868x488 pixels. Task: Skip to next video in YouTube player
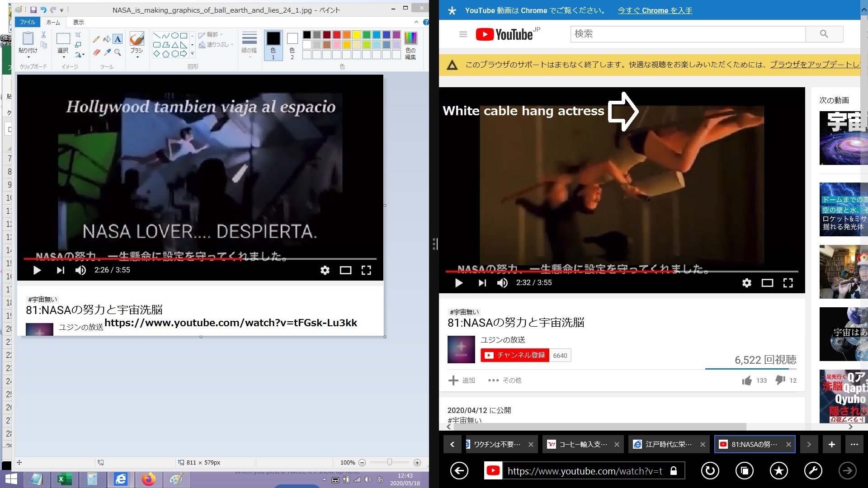[482, 283]
